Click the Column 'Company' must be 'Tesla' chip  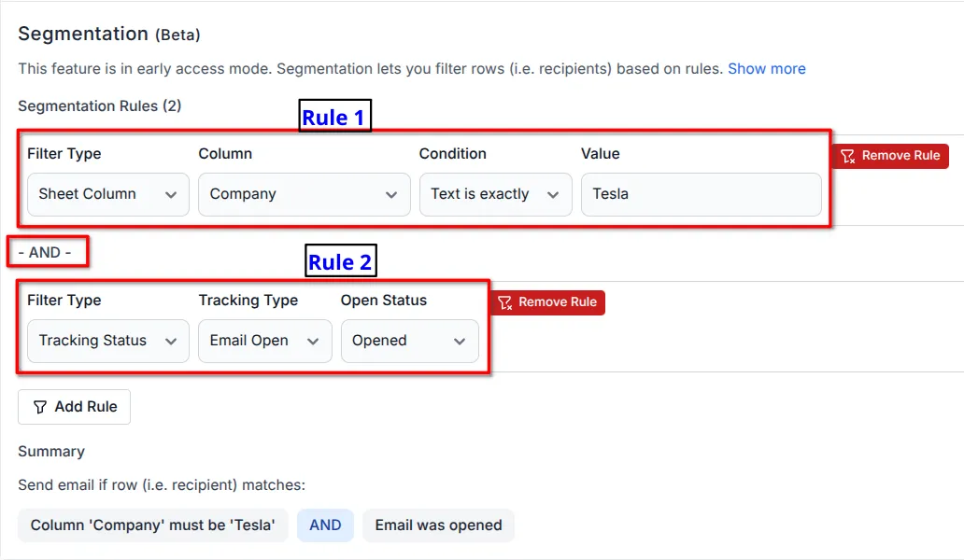(x=152, y=525)
